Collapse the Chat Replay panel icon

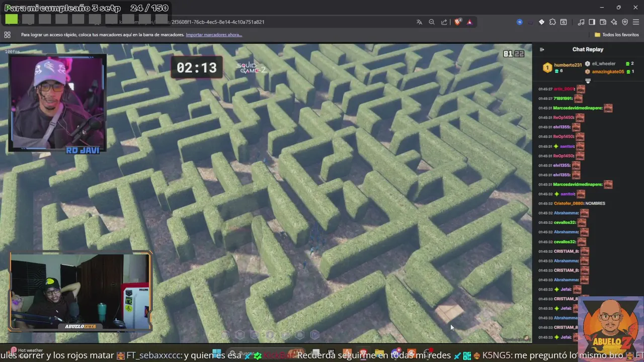(542, 49)
